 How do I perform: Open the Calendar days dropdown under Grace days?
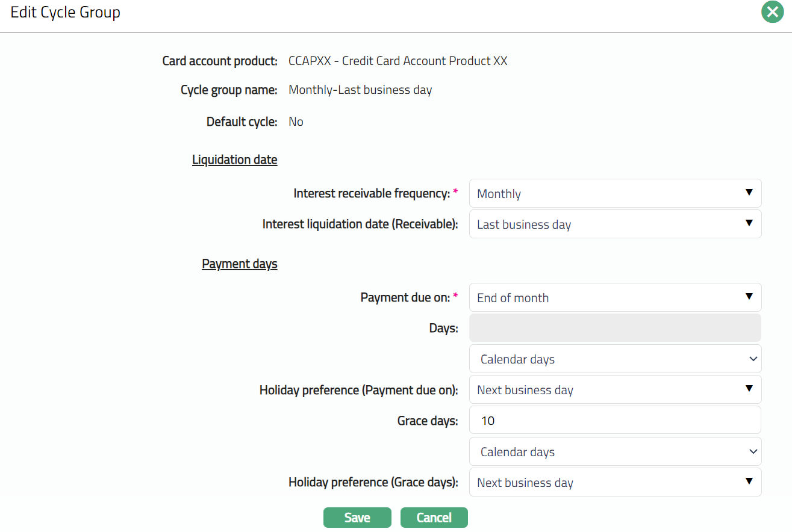click(615, 452)
